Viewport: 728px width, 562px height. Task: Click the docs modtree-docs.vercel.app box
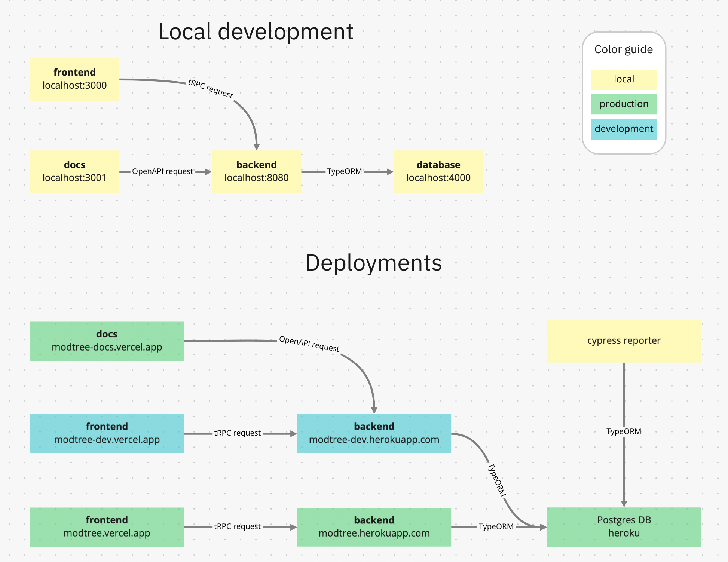click(107, 341)
